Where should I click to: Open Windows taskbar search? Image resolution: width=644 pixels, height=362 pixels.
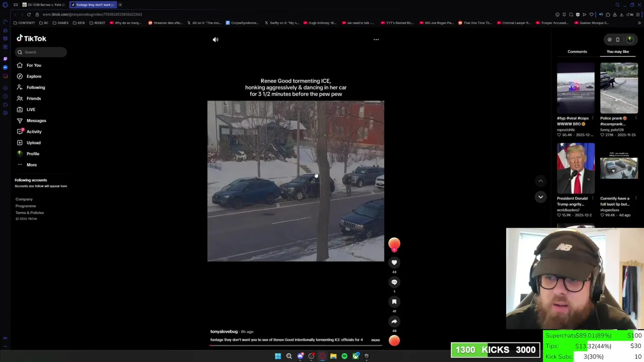[289, 356]
